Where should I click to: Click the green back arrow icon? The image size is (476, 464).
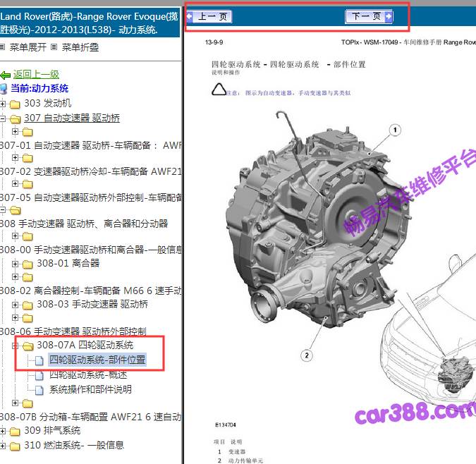tap(6, 75)
